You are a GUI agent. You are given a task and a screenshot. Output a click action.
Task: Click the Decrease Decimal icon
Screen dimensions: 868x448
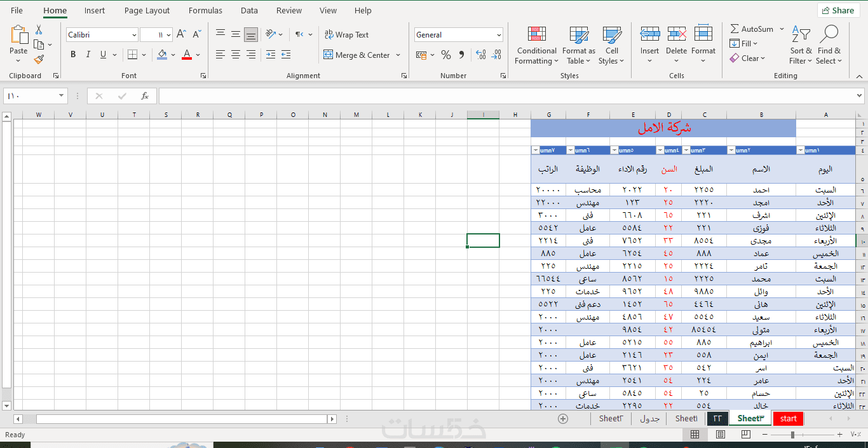[x=496, y=55]
